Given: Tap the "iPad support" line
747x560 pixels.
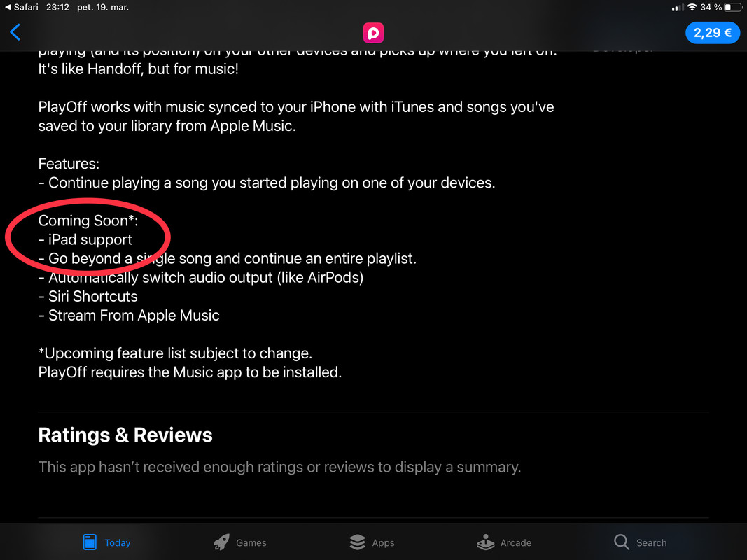Looking at the screenshot, I should pos(85,239).
